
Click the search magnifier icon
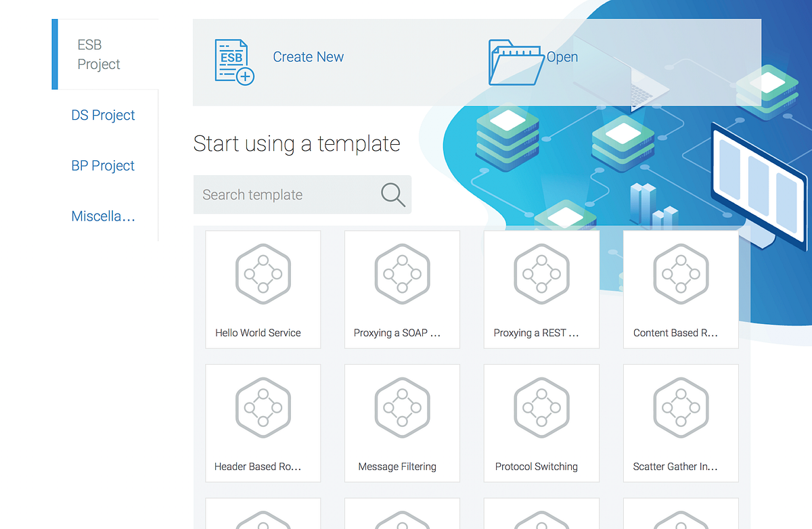392,194
